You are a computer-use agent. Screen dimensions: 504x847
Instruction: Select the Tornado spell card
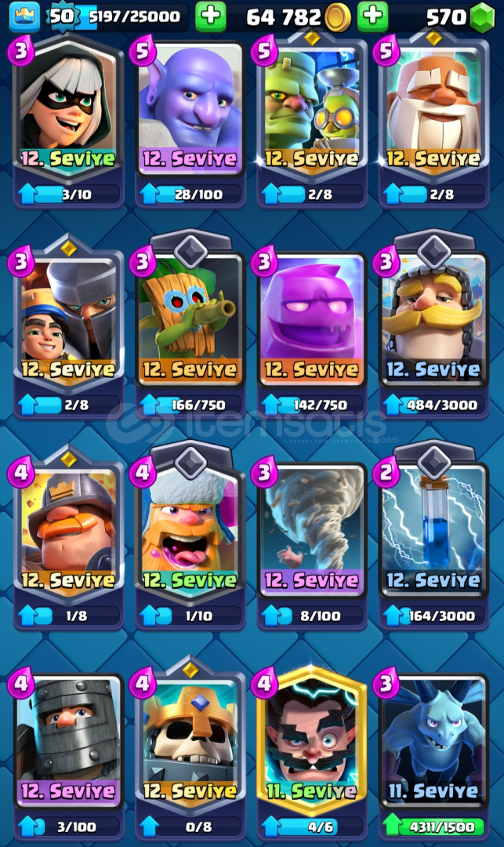click(311, 529)
